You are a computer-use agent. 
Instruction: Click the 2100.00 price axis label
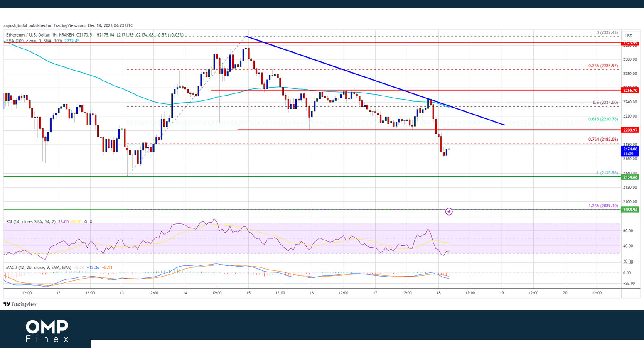click(x=630, y=201)
